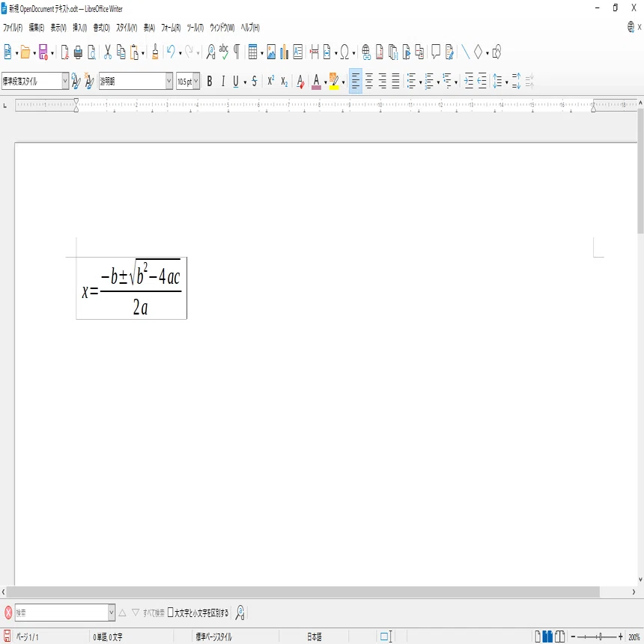This screenshot has width=644, height=644.
Task: Toggle Underline formatting
Action: [236, 82]
